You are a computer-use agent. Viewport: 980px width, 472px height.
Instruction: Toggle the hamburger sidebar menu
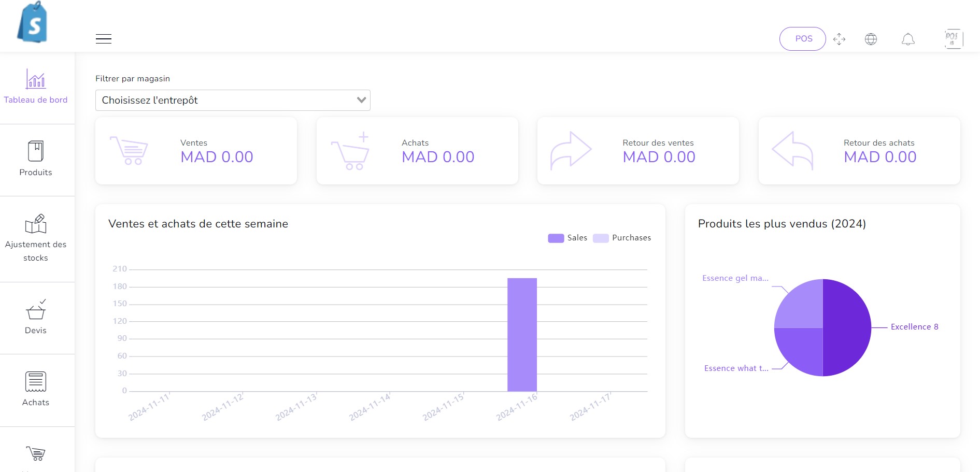point(104,39)
